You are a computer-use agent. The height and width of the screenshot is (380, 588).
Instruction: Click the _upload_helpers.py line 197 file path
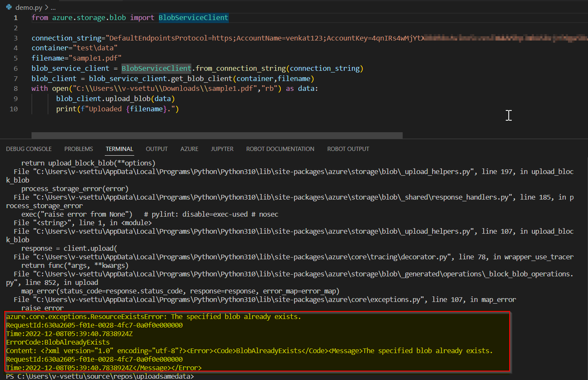(253, 171)
